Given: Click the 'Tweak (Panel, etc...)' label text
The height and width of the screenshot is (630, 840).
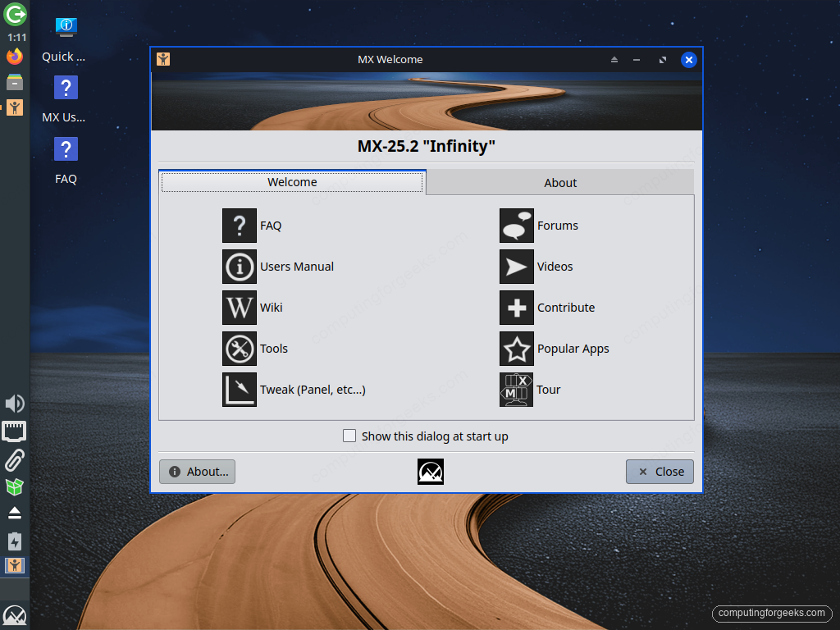Looking at the screenshot, I should tap(313, 390).
